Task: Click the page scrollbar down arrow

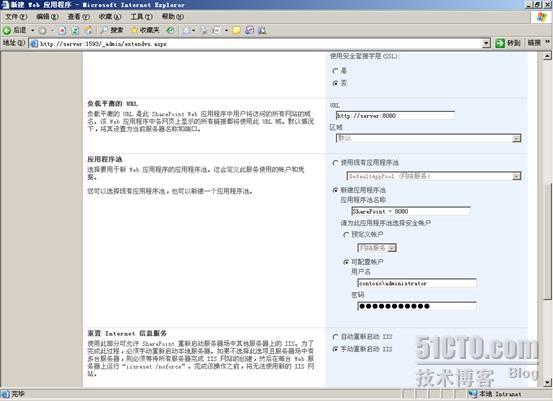Action: 547,382
